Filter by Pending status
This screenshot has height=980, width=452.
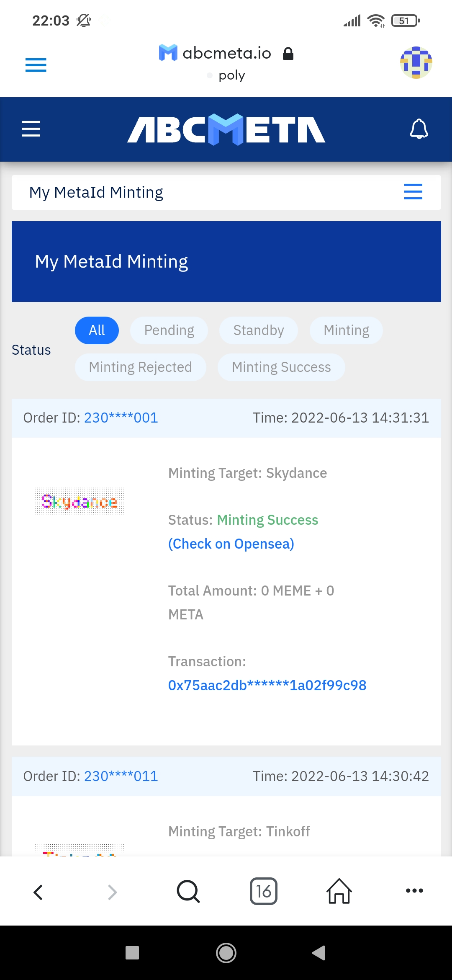click(x=169, y=330)
